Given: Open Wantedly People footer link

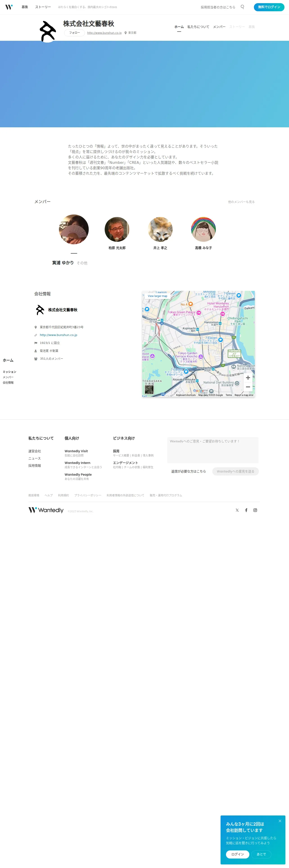Looking at the screenshot, I should click(78, 474).
